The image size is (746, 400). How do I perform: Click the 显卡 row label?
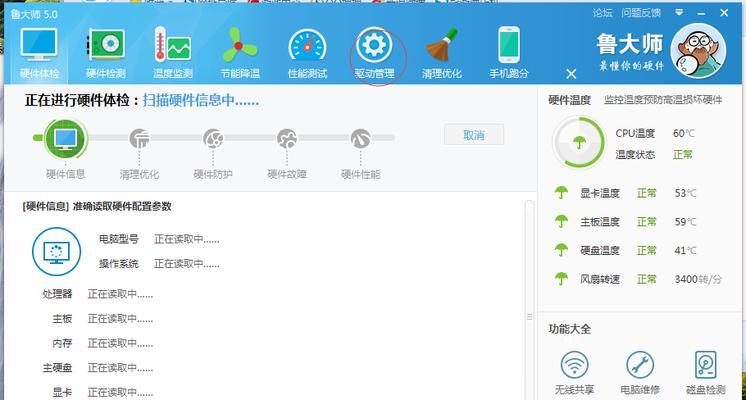tap(62, 392)
